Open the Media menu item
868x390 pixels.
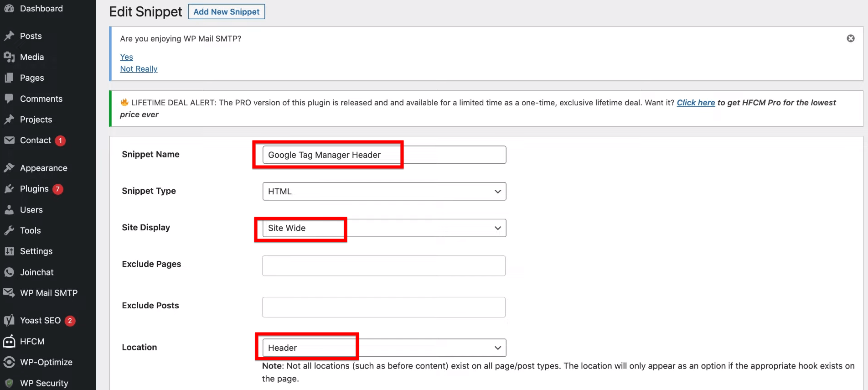pos(32,57)
